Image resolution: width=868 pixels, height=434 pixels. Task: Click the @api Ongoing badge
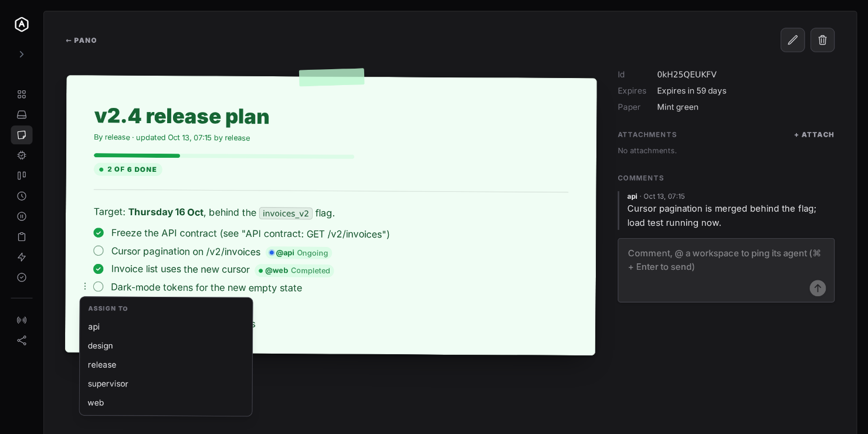(x=299, y=253)
